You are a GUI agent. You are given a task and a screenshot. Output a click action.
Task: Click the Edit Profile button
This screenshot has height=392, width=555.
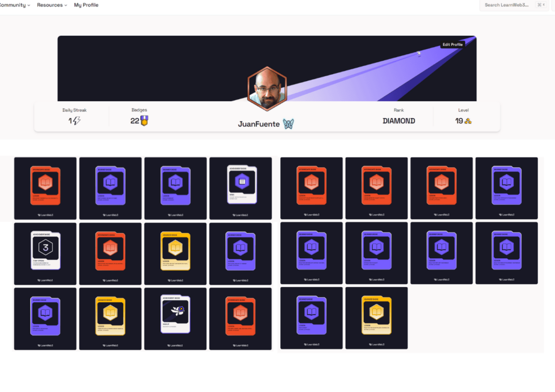click(453, 44)
